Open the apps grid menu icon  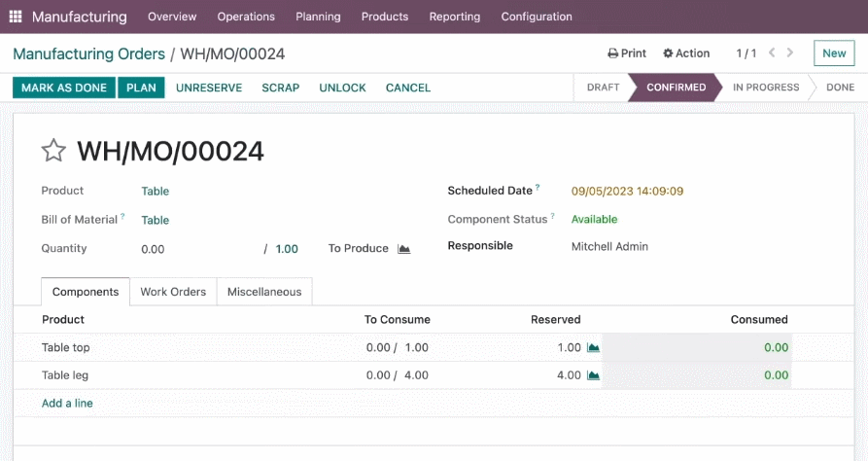coord(16,17)
